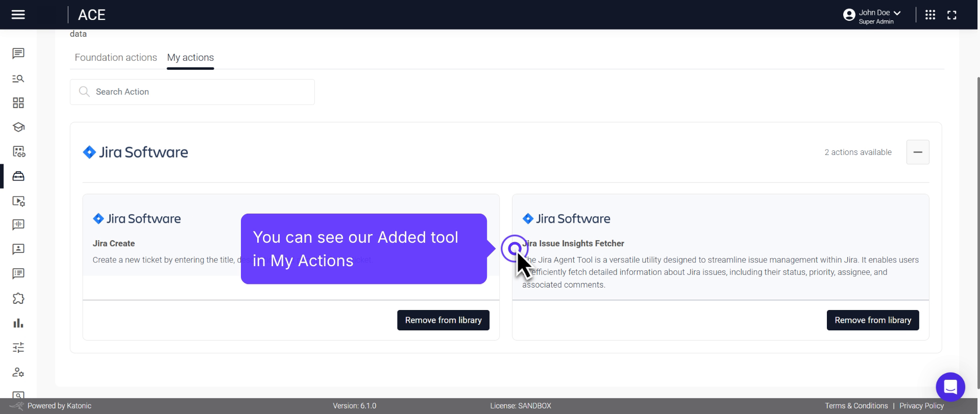Open the floating chat support bubble
This screenshot has width=980, height=414.
pos(950,387)
